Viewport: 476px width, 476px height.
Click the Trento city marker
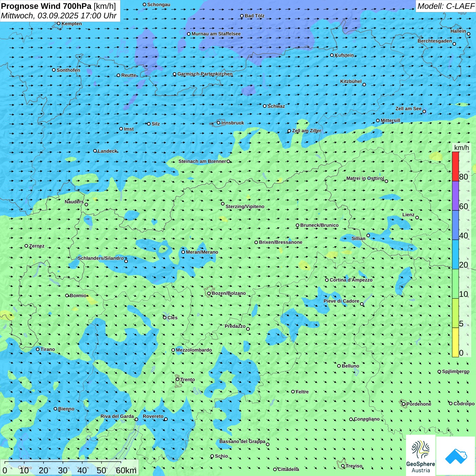(x=177, y=379)
